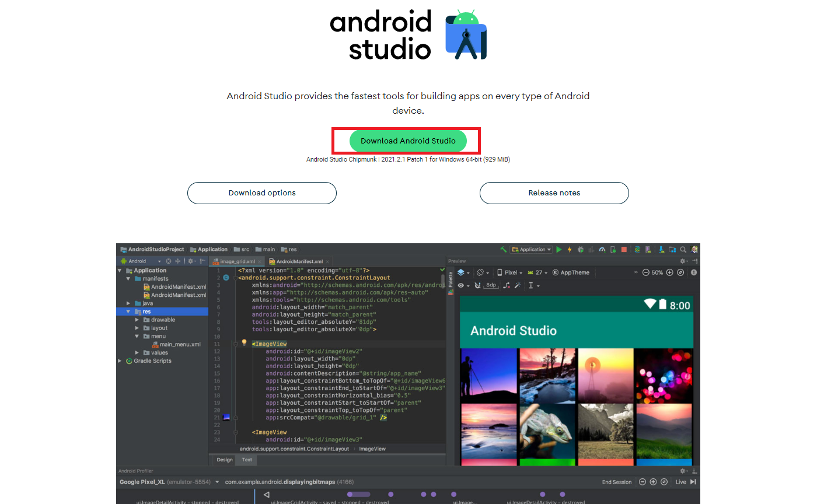Image resolution: width=817 pixels, height=504 pixels.
Task: Click the red Stop square icon
Action: point(624,250)
